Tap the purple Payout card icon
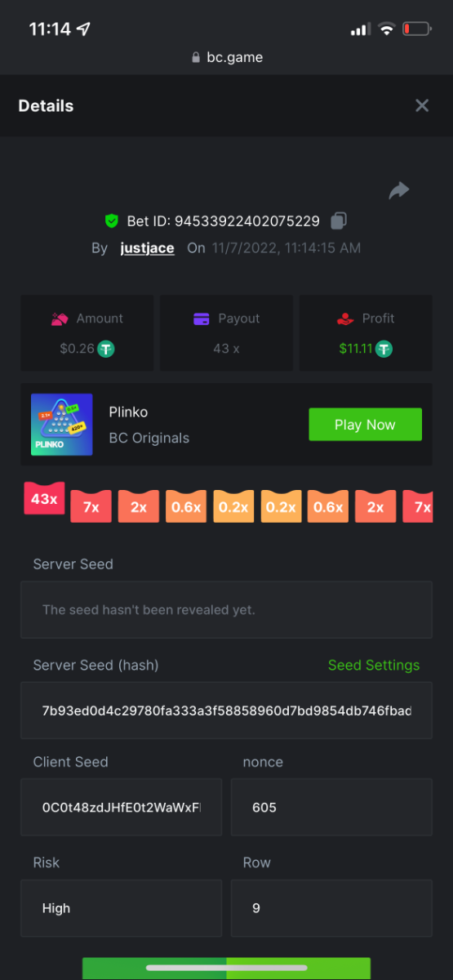 click(202, 318)
